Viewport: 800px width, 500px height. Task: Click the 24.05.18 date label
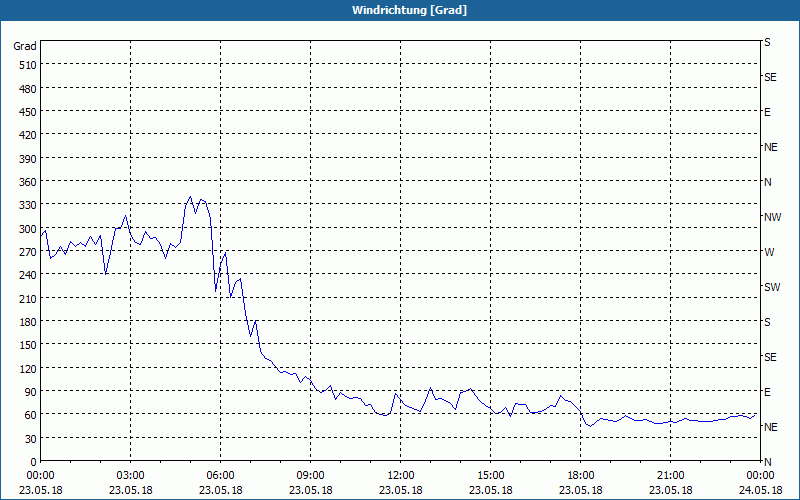click(x=760, y=490)
